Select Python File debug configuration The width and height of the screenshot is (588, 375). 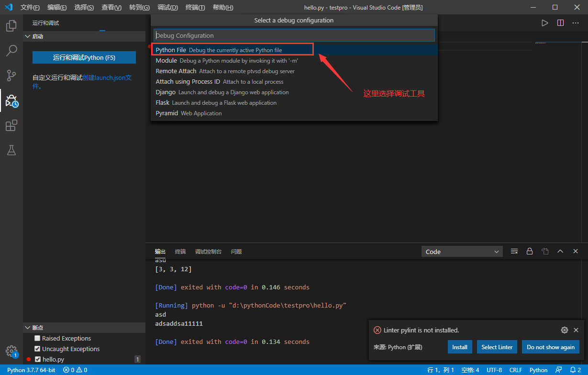coord(294,50)
